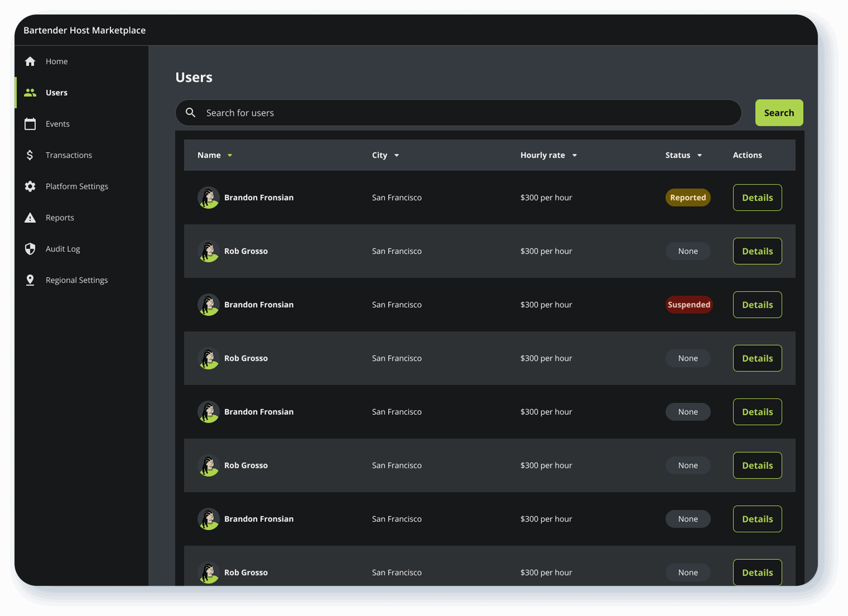Click the Platform Settings gear icon

[x=30, y=186]
